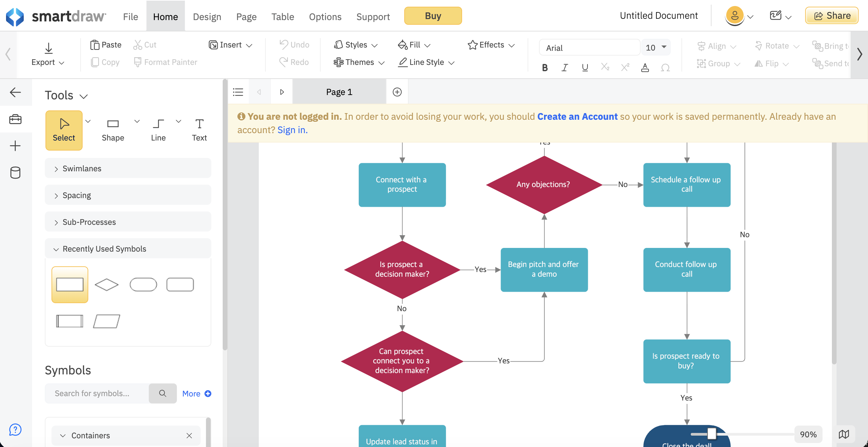Click the Undo icon

point(284,44)
